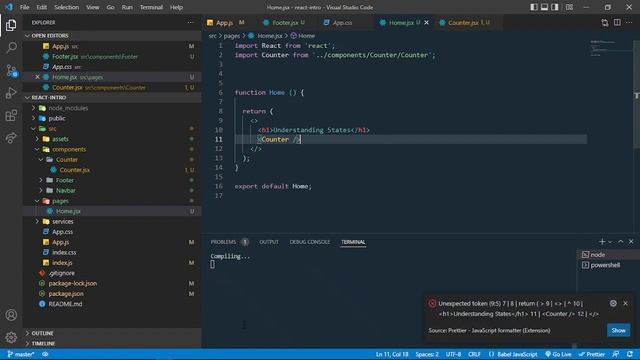
Task: Toggle primary side bar layout icon
Action: click(533, 7)
